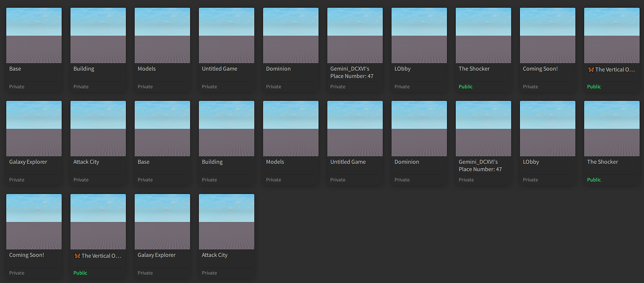Open the Attack City thumbnail in the bottom row
Viewport: 644px width, 283px height.
226,221
